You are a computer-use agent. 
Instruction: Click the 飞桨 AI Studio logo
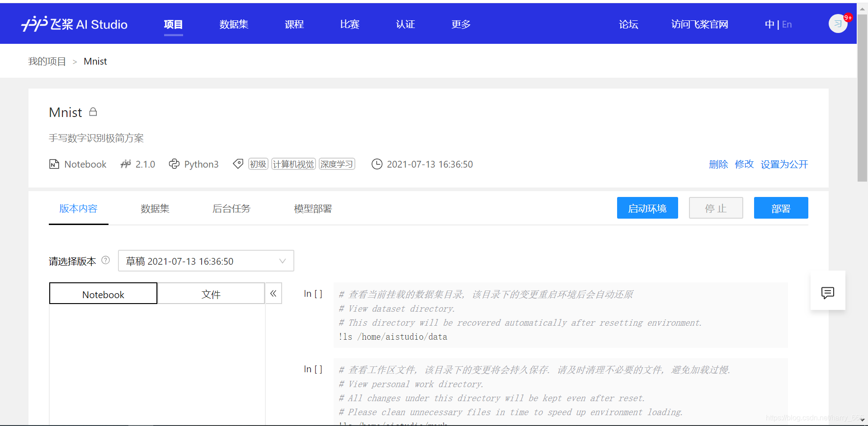[75, 24]
